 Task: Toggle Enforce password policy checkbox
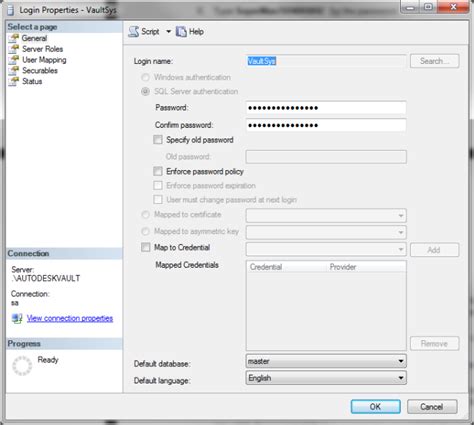[158, 171]
